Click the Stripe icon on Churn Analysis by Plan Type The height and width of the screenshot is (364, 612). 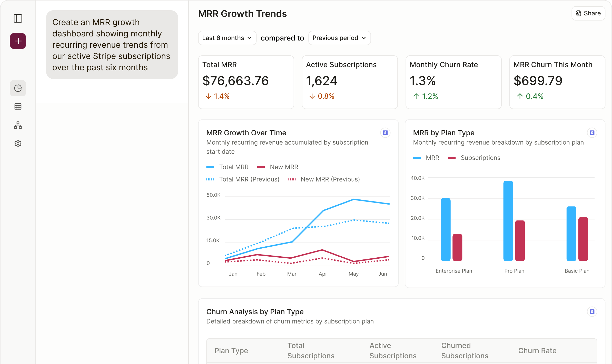pos(592,311)
